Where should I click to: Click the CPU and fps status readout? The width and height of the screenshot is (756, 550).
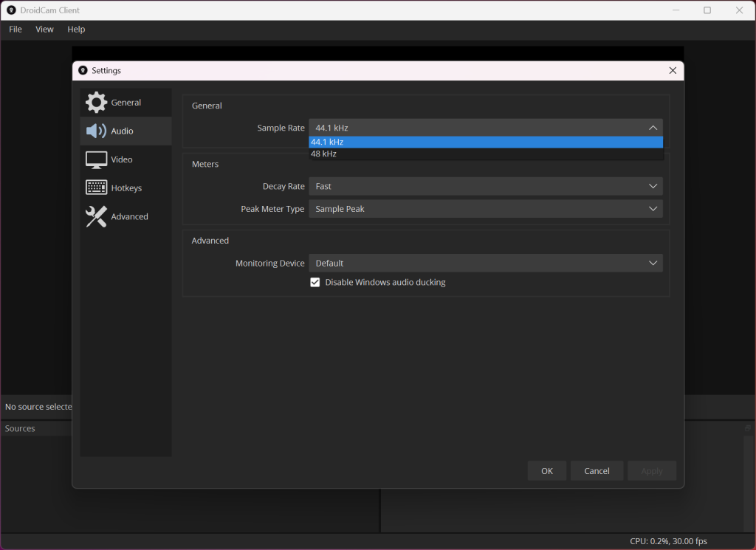coord(668,541)
